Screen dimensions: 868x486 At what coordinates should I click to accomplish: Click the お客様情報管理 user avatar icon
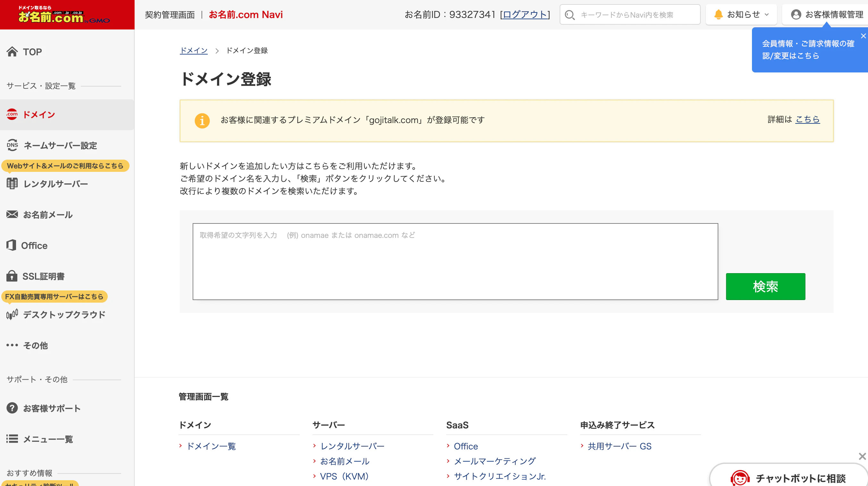pos(796,14)
